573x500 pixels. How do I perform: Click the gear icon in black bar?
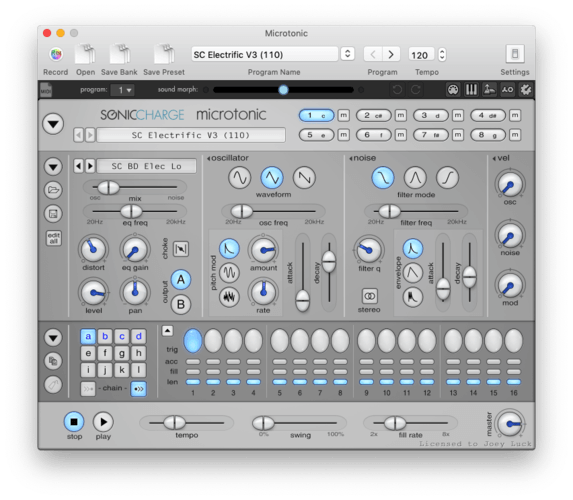tap(525, 90)
